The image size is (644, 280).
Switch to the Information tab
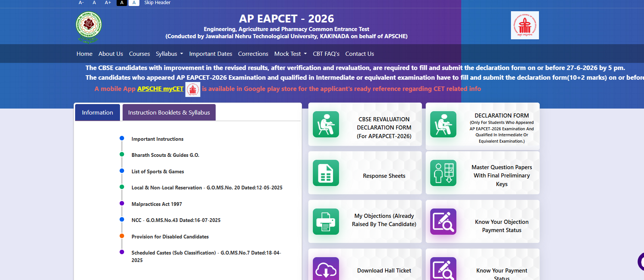coord(98,112)
